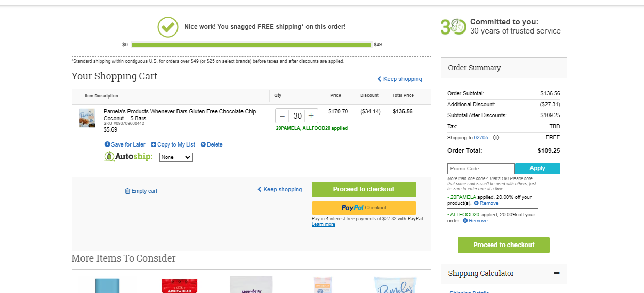Collapse the Shipping Calculator panel
The height and width of the screenshot is (293, 644).
[x=557, y=273]
